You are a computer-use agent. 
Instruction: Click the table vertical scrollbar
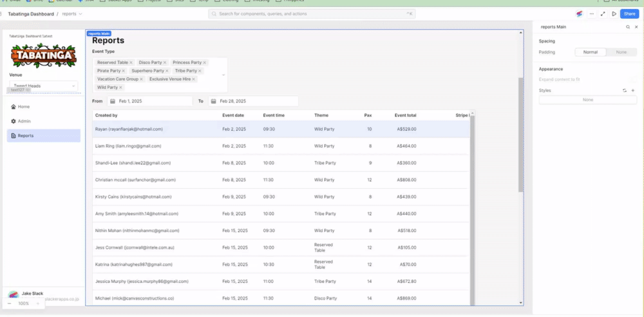tap(472, 209)
